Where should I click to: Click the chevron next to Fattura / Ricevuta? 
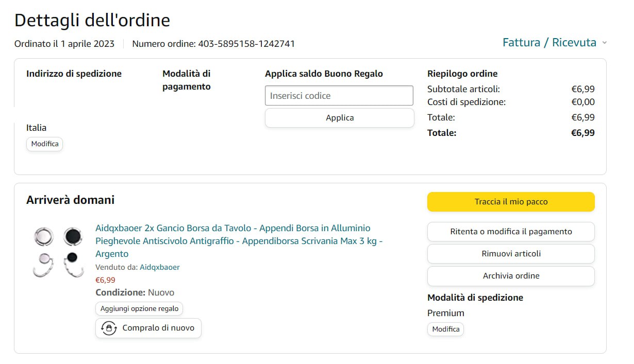click(x=604, y=43)
